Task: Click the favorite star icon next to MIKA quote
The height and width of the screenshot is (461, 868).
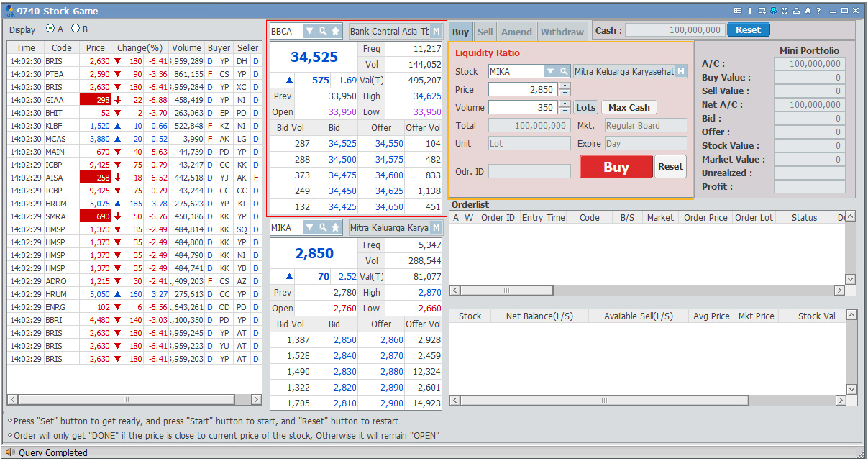Action: coord(335,227)
